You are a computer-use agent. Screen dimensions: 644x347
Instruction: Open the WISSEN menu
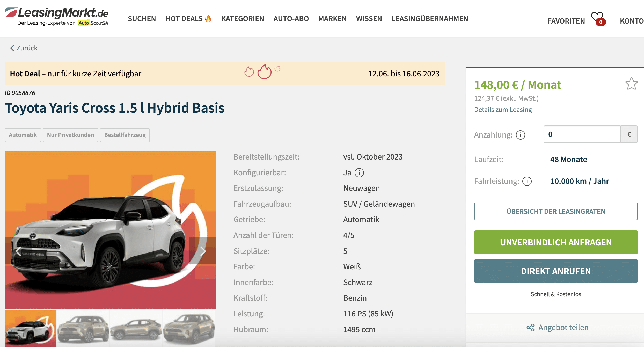369,19
